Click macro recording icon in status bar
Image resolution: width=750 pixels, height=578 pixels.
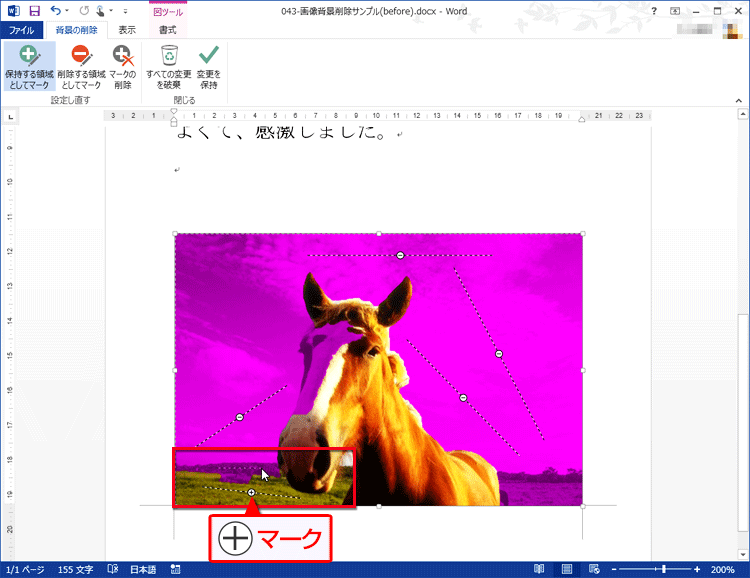[x=176, y=569]
